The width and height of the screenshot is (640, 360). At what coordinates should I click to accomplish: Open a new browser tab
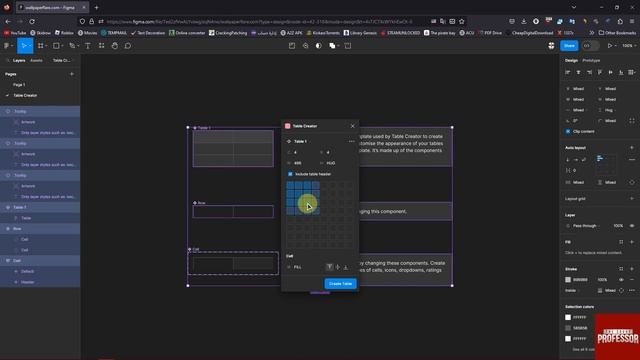[x=96, y=7]
